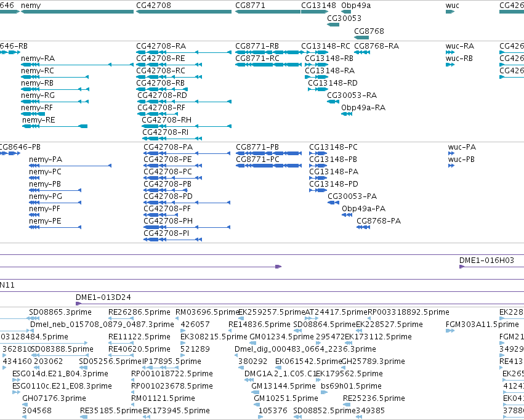Screen dimensions: 524x420
Task: Open the CG42708-PA protein label
Action: tap(168, 147)
